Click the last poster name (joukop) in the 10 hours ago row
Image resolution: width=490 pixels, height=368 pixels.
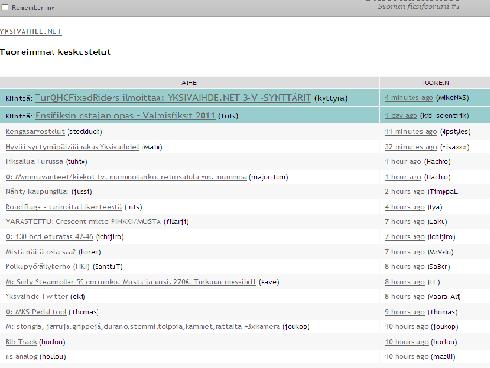coord(444,327)
